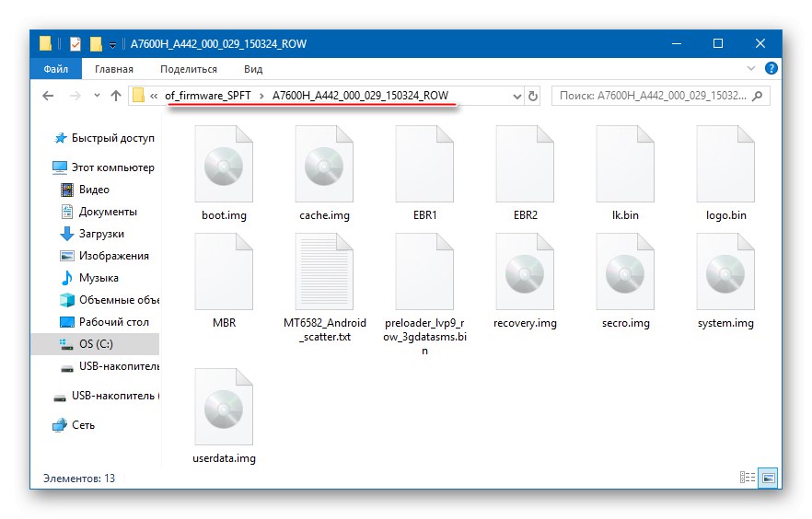Select the logo.bin file icon
Image resolution: width=812 pixels, height=519 pixels.
[x=725, y=164]
